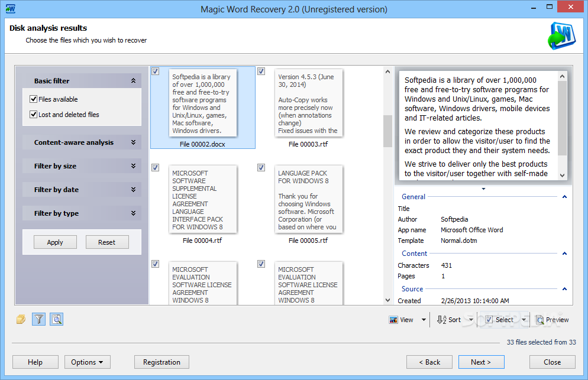Click the Magic Word Recovery title bar icon
Image resolution: width=588 pixels, height=380 pixels.
11,9
